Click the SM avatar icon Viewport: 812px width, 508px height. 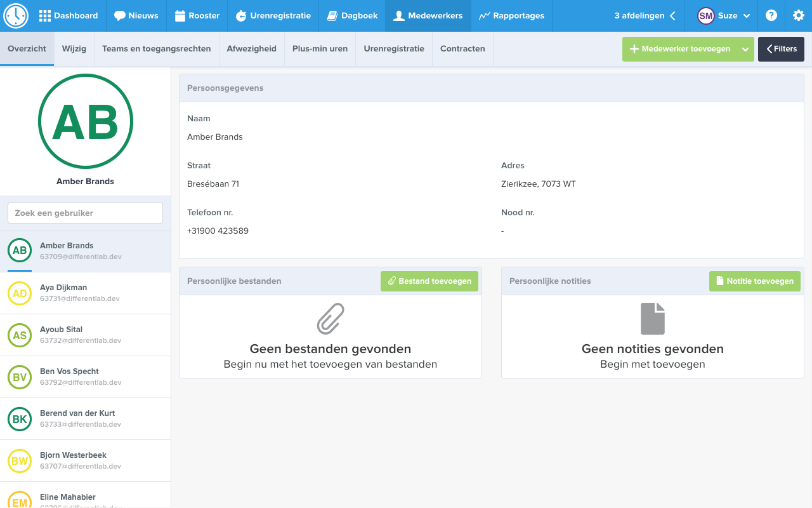pyautogui.click(x=705, y=16)
